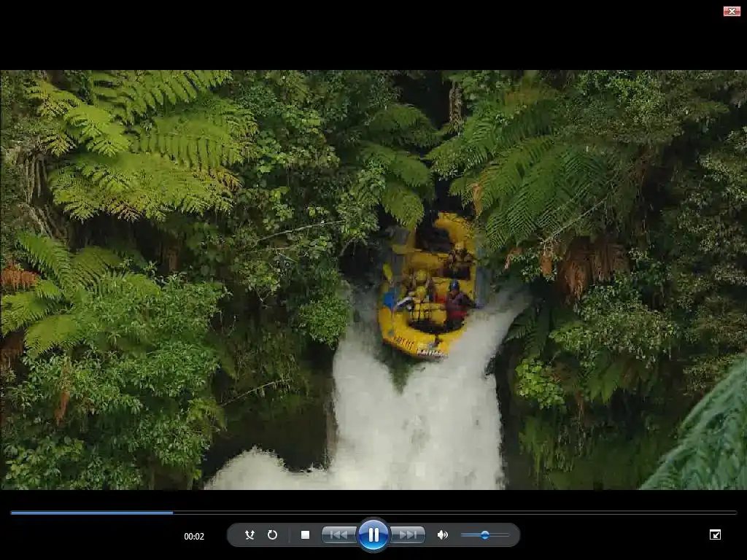Click the video seek progress bar
This screenshot has height=560, width=747.
pos(373,513)
